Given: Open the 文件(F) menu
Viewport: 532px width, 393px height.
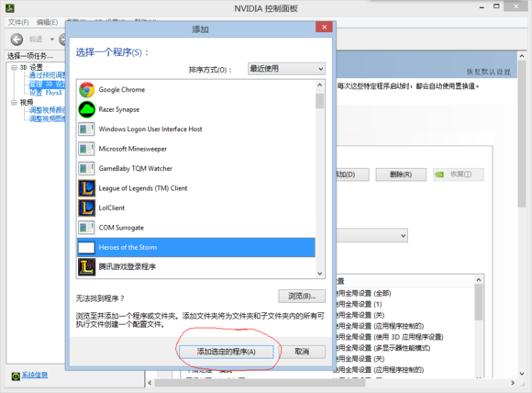Looking at the screenshot, I should tap(18, 22).
